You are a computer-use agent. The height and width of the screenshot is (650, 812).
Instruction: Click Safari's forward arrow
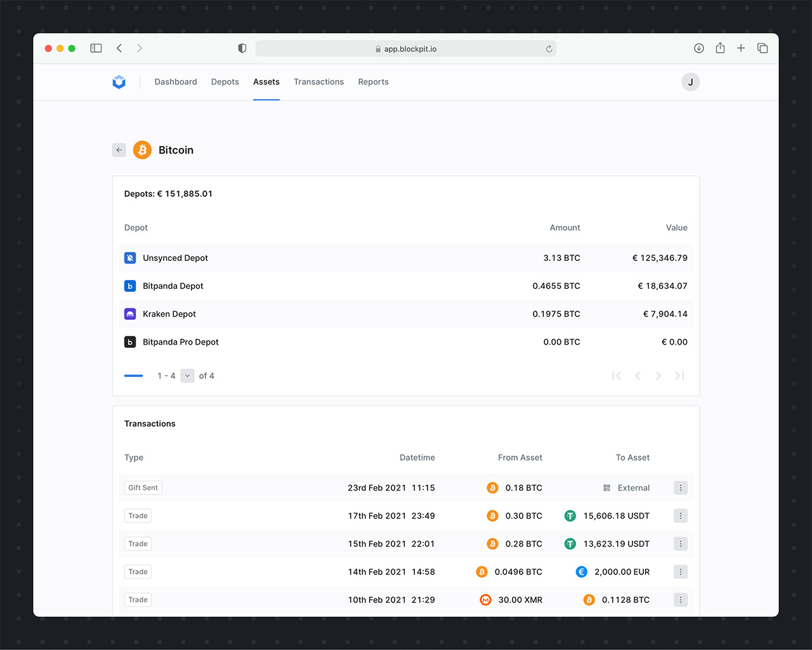pos(140,48)
